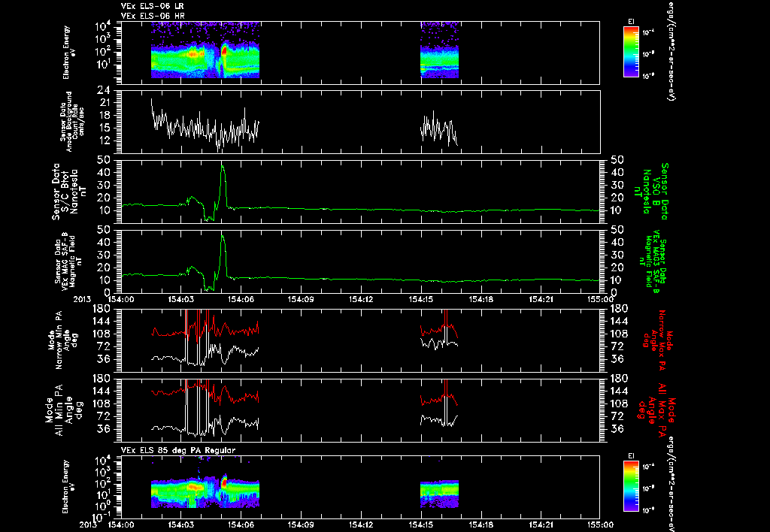Click the bottom spectrogram color bar
The height and width of the screenshot is (532, 770).
(x=631, y=486)
